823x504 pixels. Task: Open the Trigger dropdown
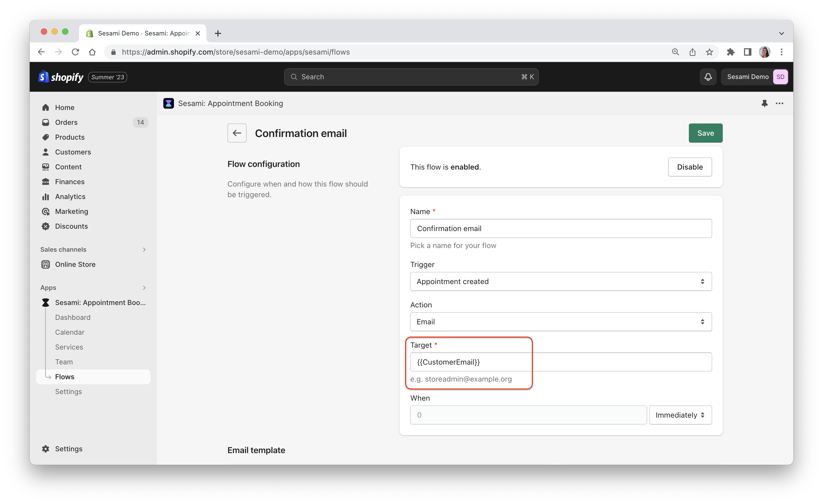point(561,281)
